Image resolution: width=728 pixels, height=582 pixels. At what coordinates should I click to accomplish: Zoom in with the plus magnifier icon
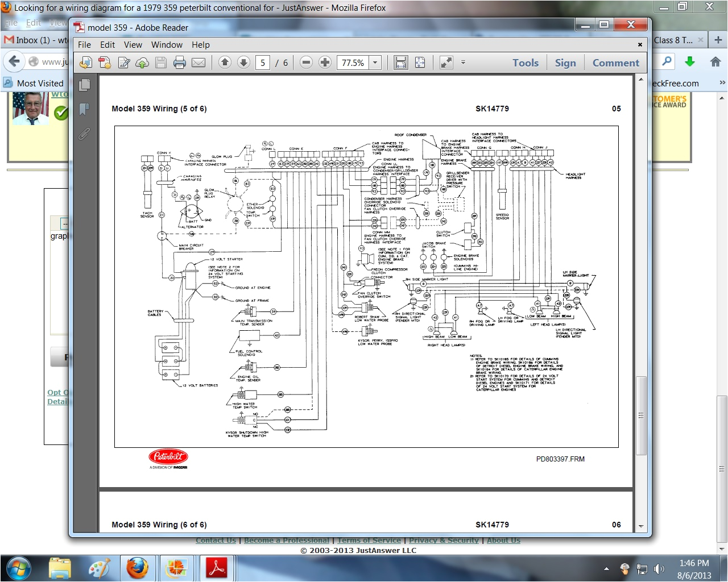click(325, 63)
